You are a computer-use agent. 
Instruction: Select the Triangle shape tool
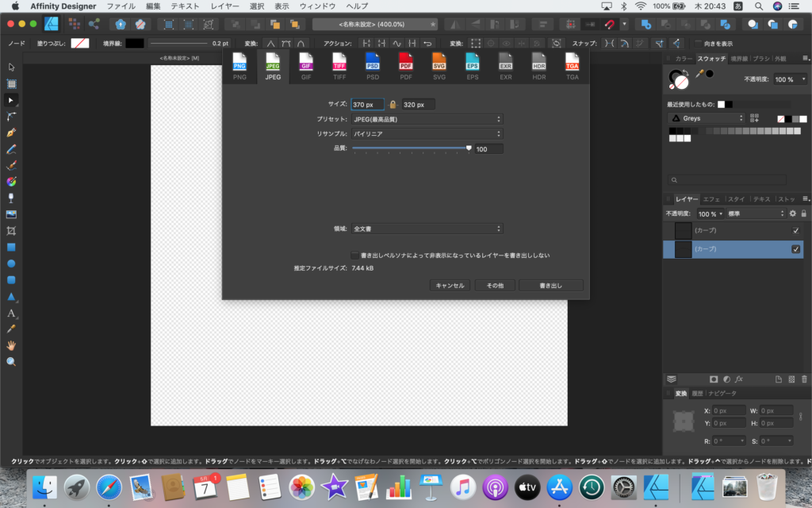coord(11,297)
